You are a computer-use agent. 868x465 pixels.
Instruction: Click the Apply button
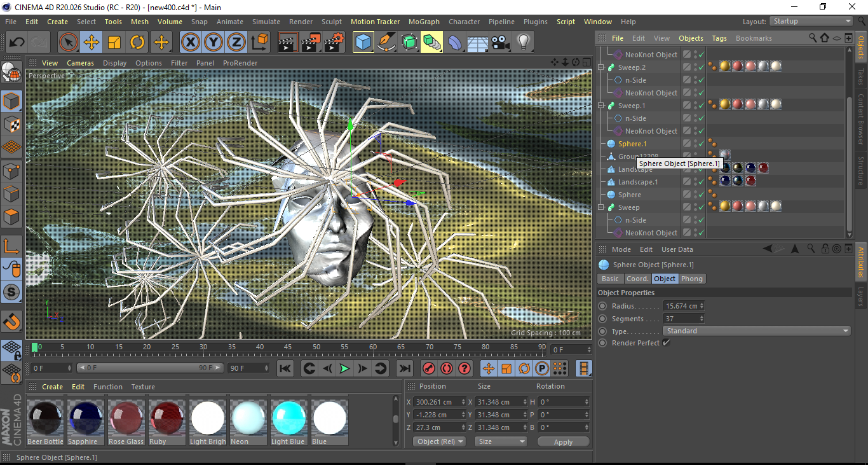[563, 441]
